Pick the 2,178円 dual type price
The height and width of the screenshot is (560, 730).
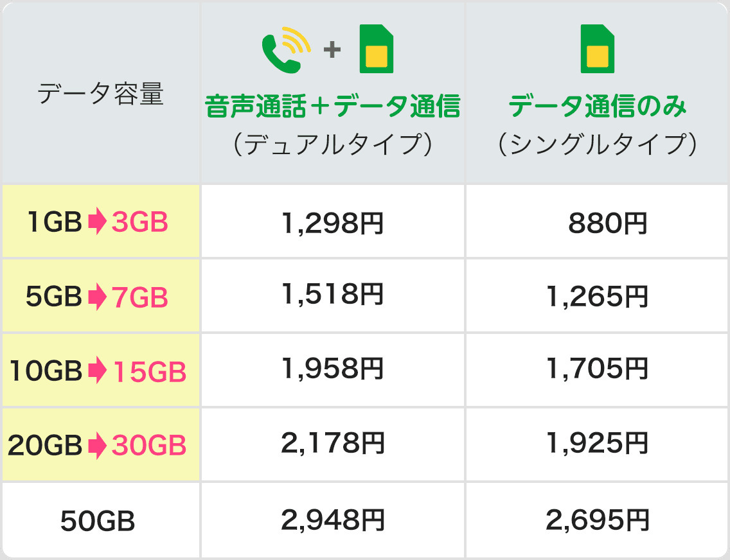click(333, 443)
